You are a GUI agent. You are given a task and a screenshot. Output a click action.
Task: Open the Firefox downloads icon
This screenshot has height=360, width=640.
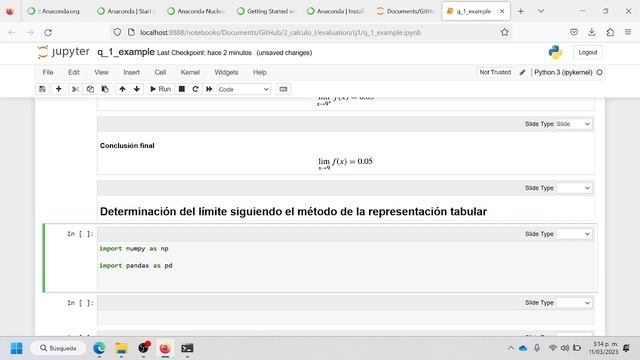(x=591, y=32)
